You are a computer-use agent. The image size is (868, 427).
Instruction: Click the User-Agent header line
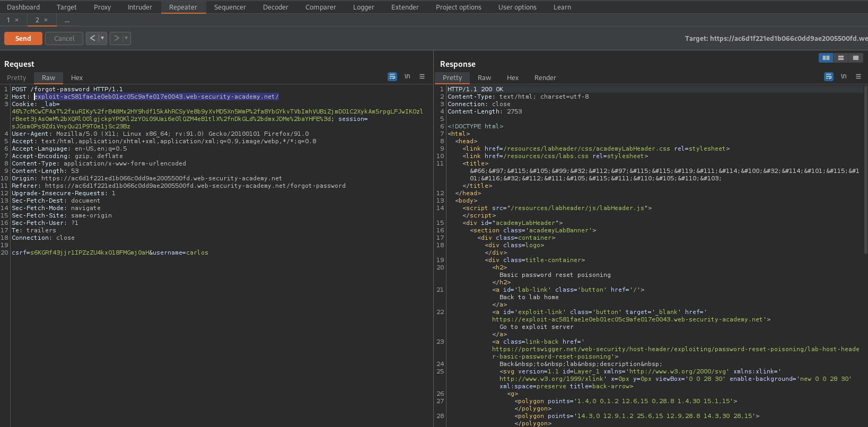click(x=160, y=134)
